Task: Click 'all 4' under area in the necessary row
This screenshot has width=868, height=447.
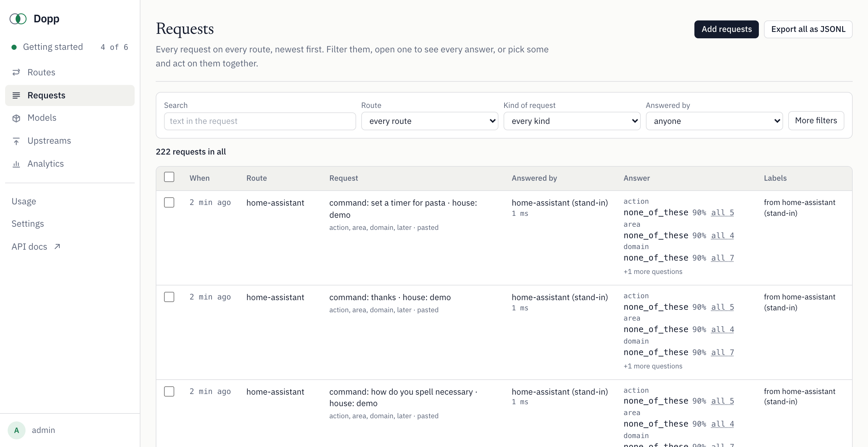Action: click(x=722, y=424)
